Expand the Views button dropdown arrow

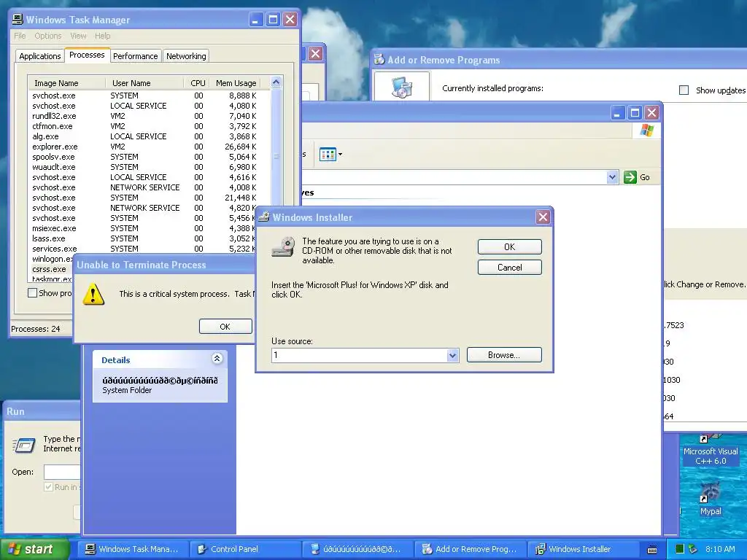pyautogui.click(x=340, y=155)
